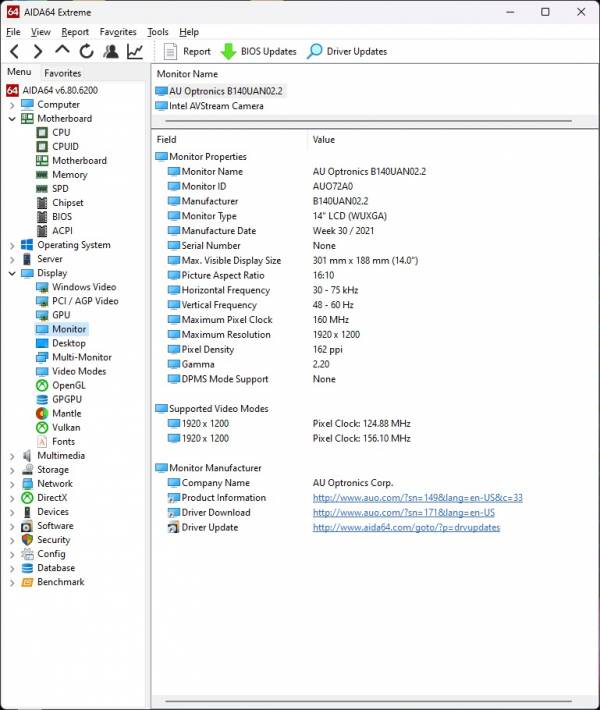The image size is (600, 710).
Task: Open the Driver Update aida64.com link
Action: [406, 528]
